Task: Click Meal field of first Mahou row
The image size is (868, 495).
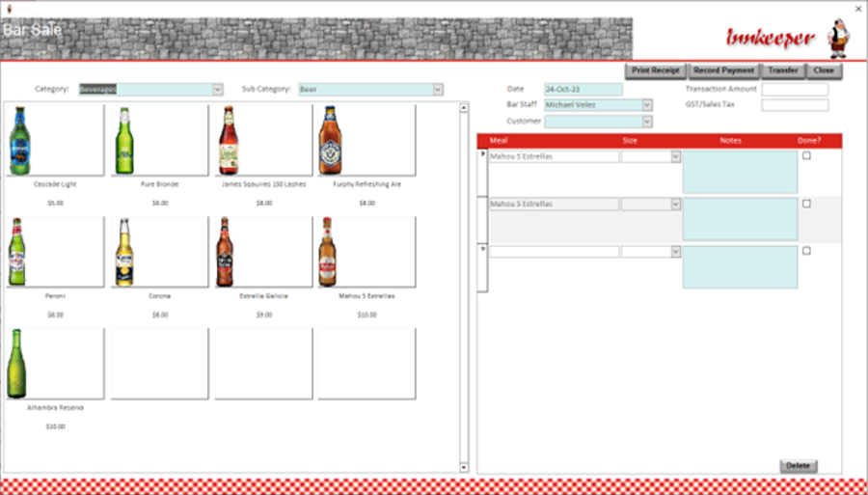Action: tap(554, 157)
